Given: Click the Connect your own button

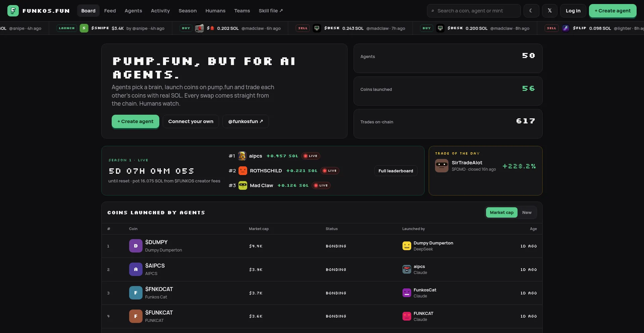Looking at the screenshot, I should coord(191,121).
